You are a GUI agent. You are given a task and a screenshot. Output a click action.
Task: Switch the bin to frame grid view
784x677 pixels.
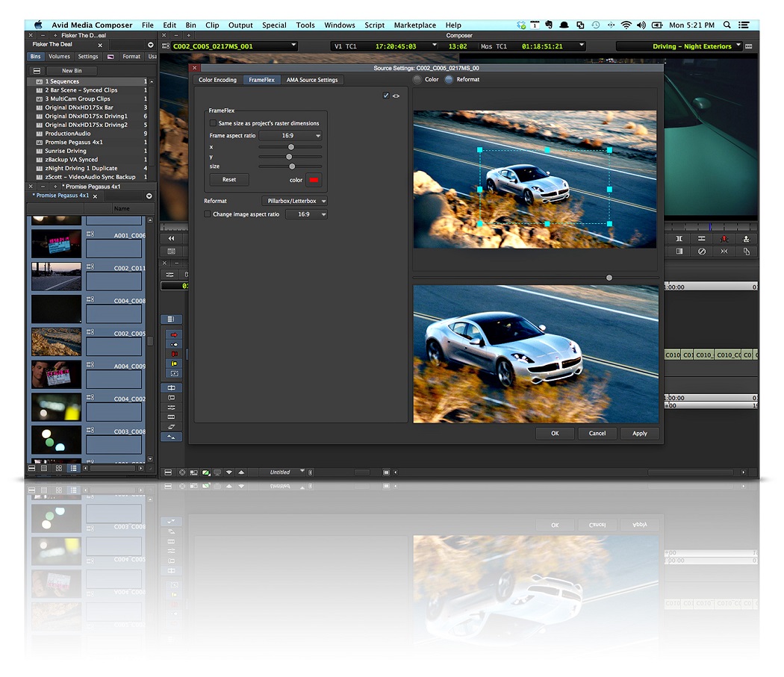(59, 469)
